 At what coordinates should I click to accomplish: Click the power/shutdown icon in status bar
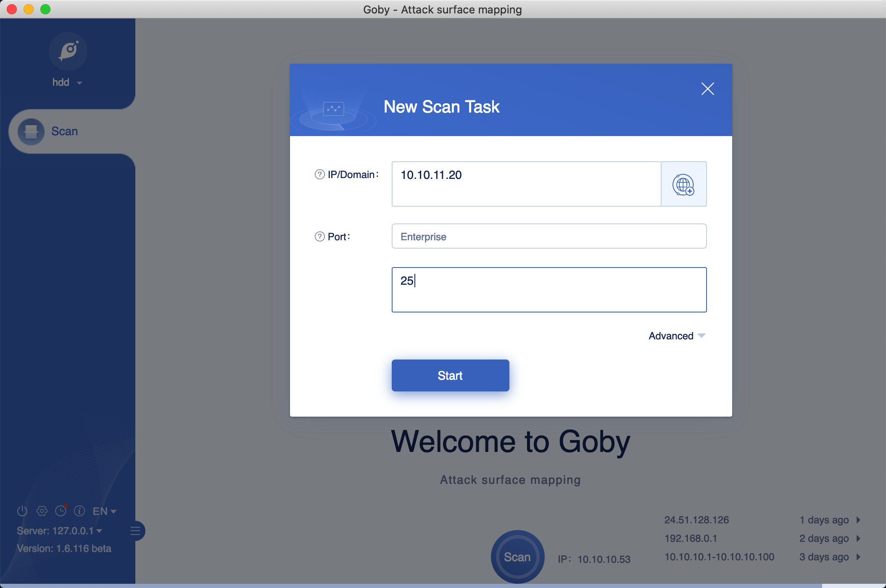coord(22,511)
